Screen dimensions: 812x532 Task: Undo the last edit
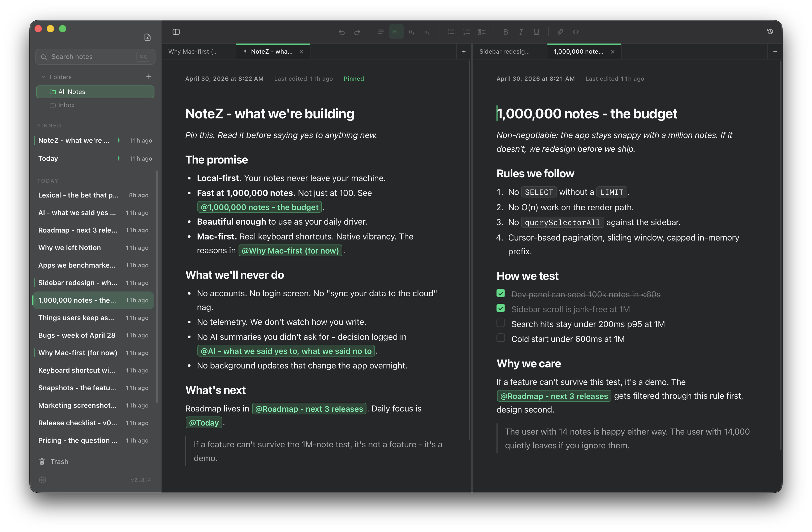click(x=342, y=32)
